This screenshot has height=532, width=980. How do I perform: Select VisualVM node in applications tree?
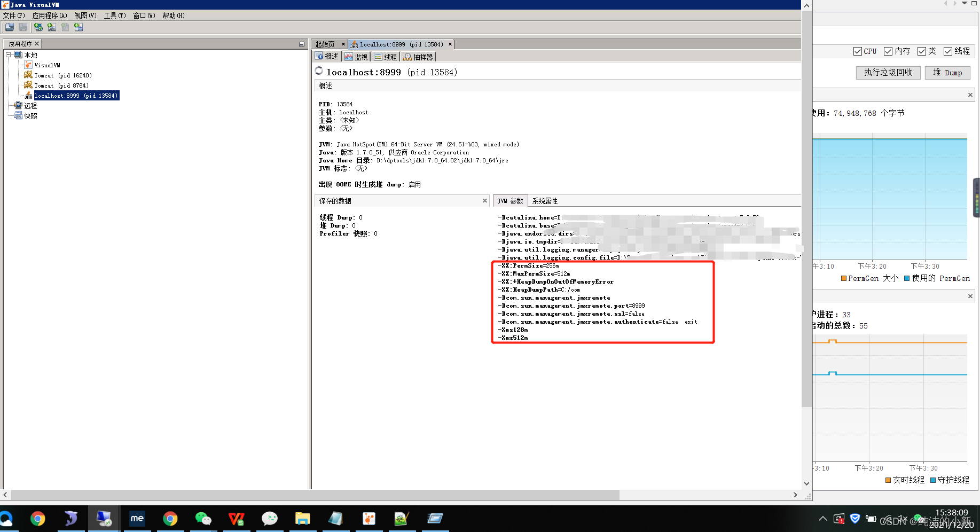tap(47, 65)
